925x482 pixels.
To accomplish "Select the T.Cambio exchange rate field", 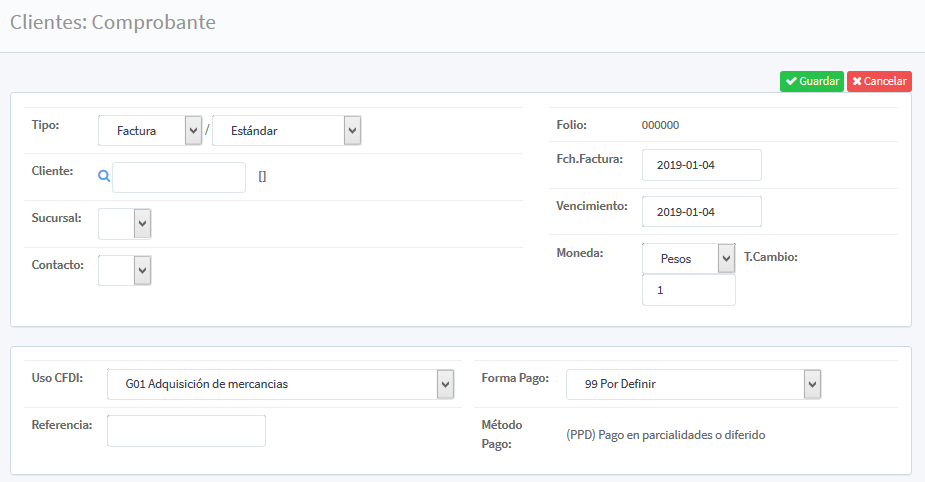I will click(x=688, y=290).
